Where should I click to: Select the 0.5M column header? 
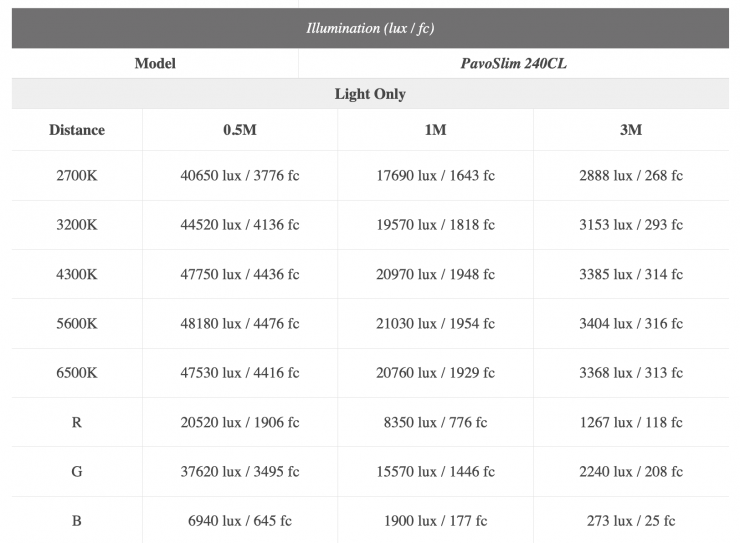[x=240, y=130]
